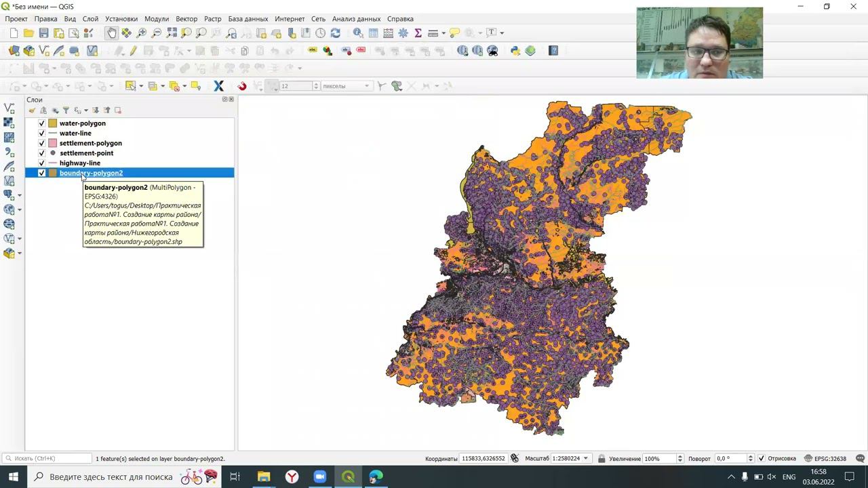Click the Zoom In magnifier tool
Viewport: 868px width, 488px height.
(x=142, y=33)
